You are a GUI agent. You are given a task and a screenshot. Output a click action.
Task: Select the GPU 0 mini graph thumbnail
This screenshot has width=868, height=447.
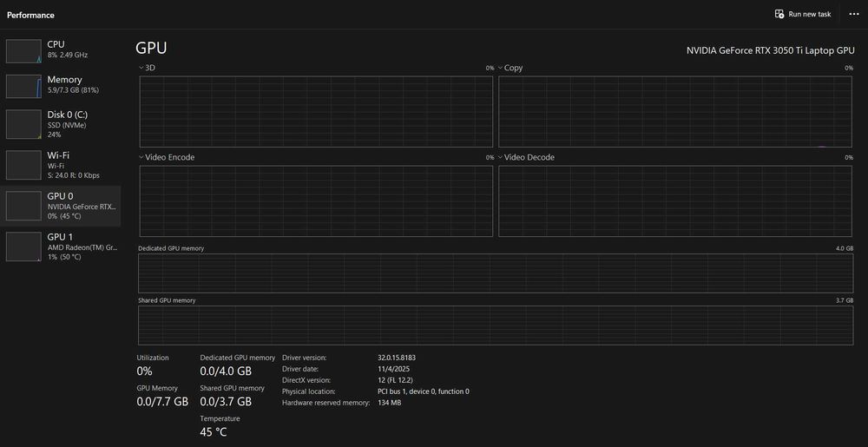23,206
